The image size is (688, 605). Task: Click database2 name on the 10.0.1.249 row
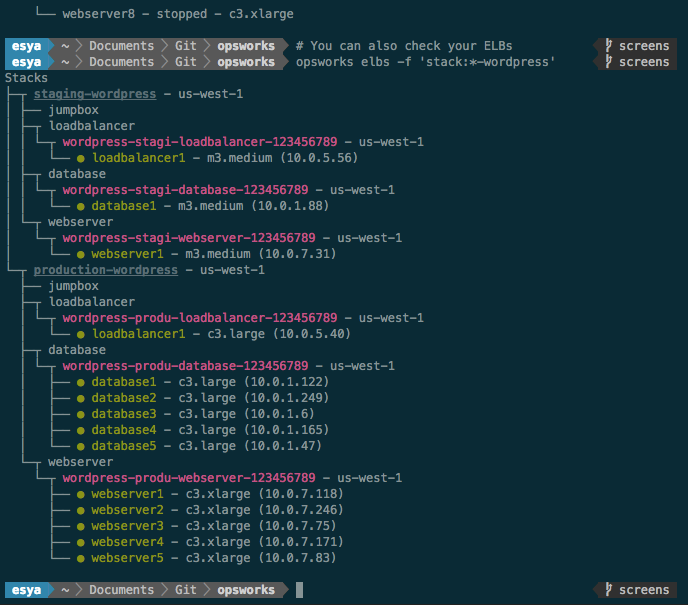click(124, 398)
